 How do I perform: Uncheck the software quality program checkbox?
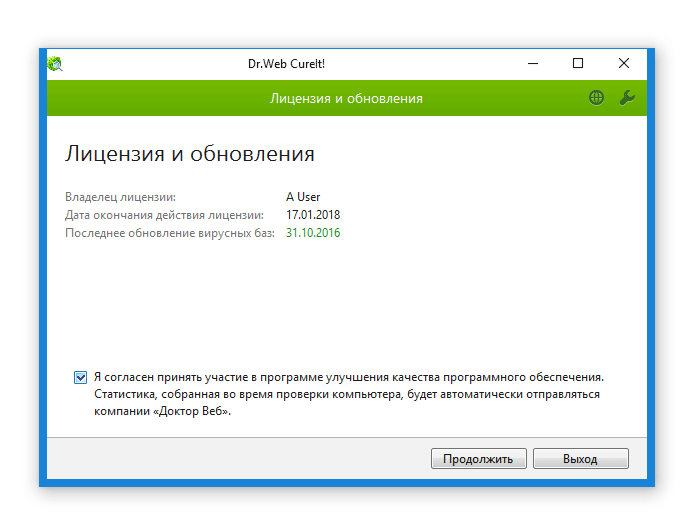tap(81, 377)
